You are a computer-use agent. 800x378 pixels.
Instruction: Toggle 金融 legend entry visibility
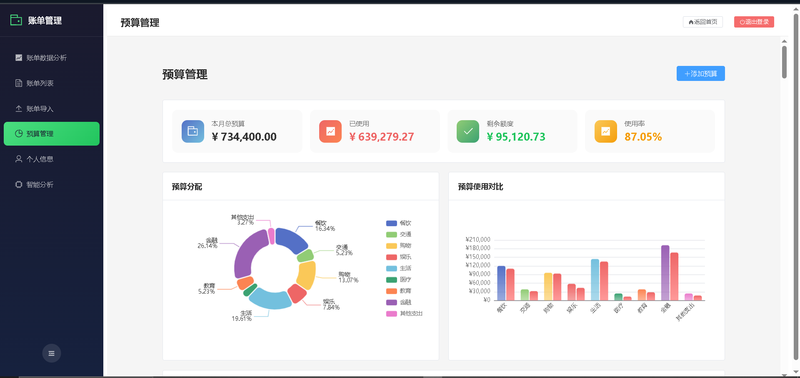[399, 302]
